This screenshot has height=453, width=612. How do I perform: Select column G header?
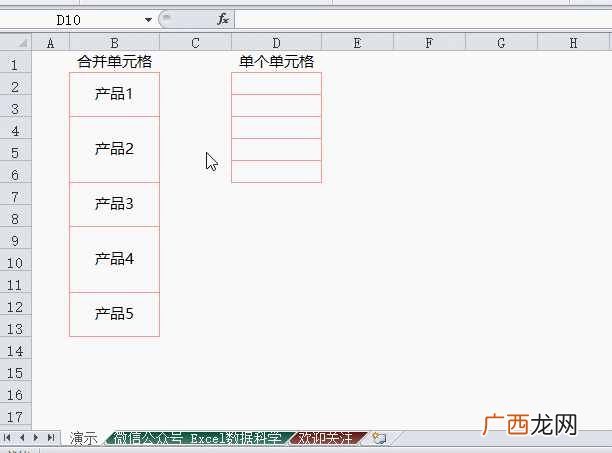(502, 43)
